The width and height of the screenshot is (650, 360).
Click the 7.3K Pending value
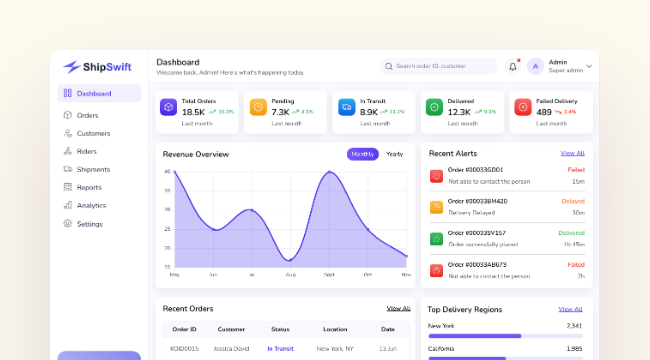(x=280, y=112)
